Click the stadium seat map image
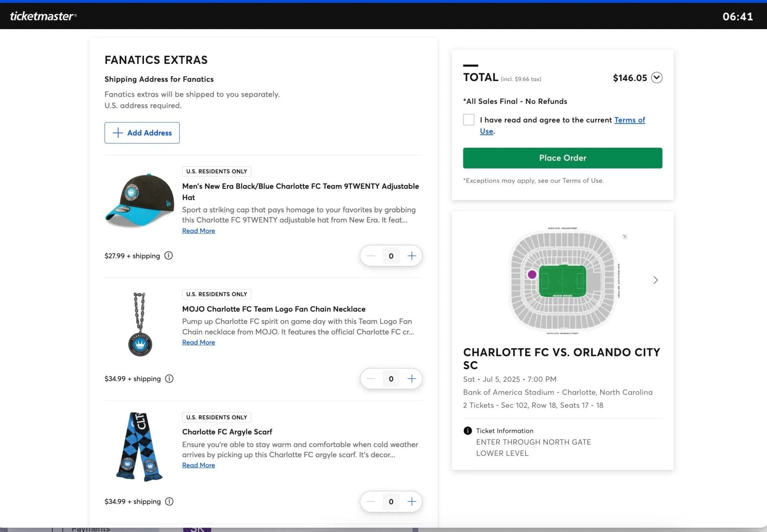 pyautogui.click(x=562, y=280)
